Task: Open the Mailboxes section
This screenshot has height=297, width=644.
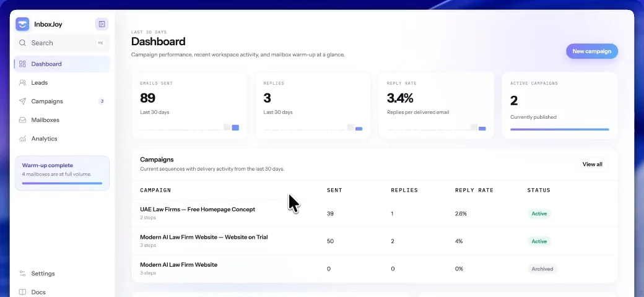Action: [x=62, y=120]
